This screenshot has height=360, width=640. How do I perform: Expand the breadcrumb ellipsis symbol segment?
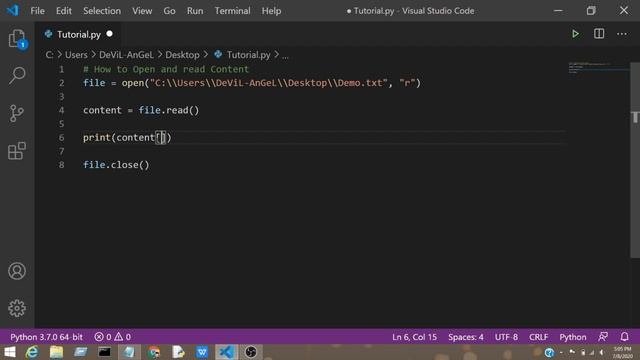(x=285, y=56)
